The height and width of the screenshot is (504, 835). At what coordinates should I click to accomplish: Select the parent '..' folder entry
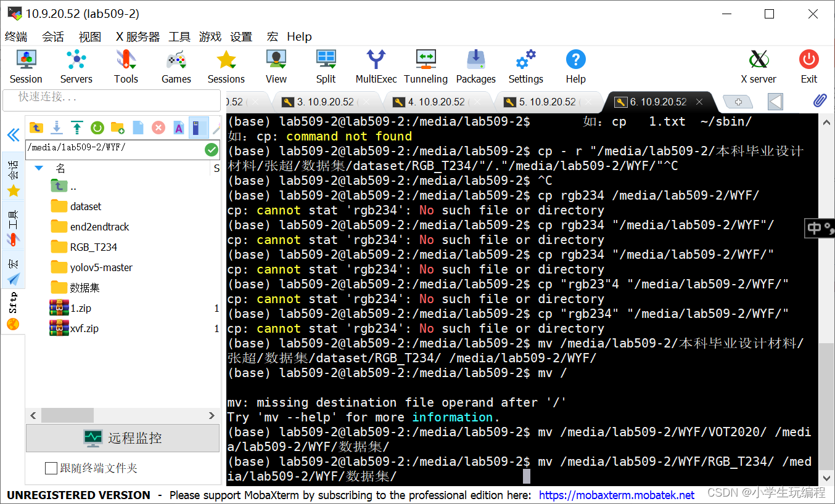(x=64, y=186)
